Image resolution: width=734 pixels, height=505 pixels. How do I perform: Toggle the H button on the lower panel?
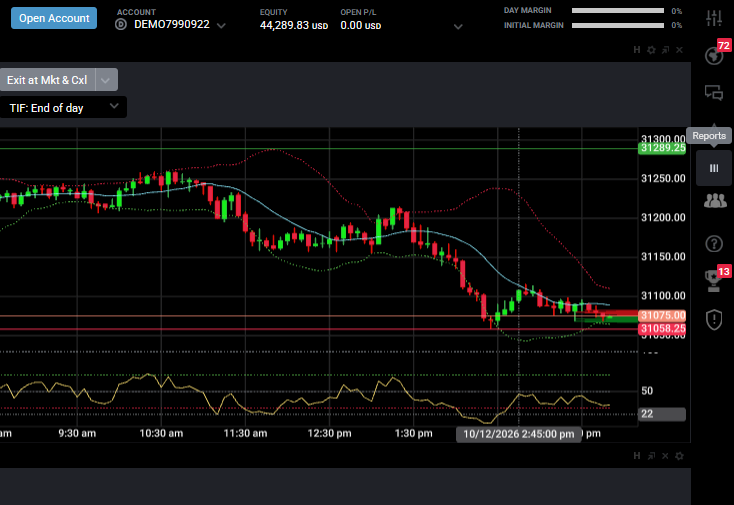tap(637, 456)
